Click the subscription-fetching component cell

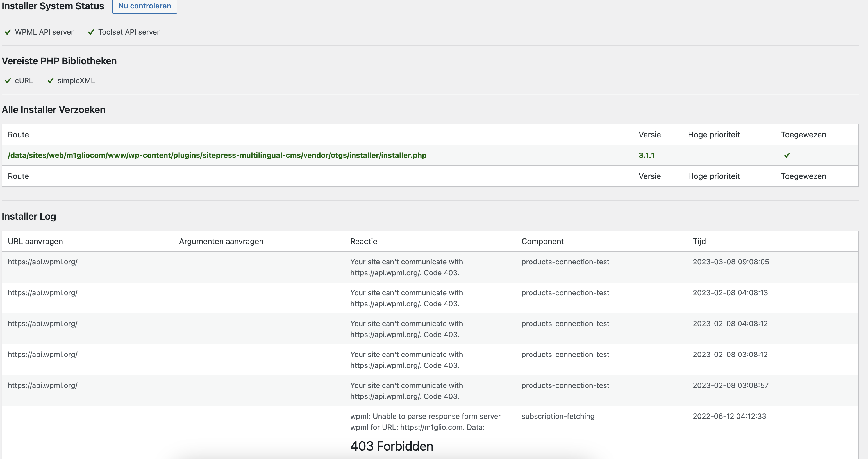pyautogui.click(x=558, y=417)
